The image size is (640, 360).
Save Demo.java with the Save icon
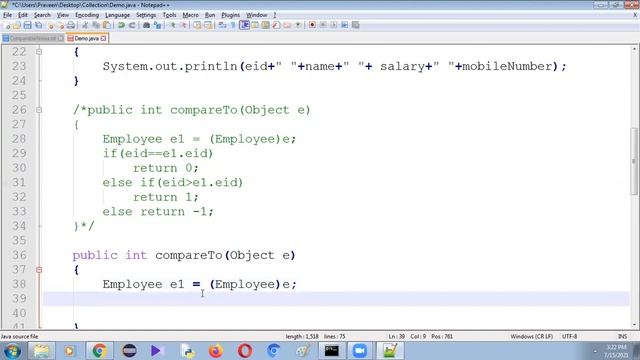coord(27,25)
